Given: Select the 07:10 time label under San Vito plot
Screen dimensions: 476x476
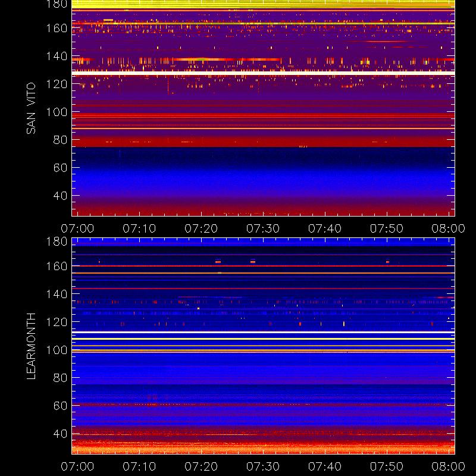Looking at the screenshot, I should tap(139, 228).
